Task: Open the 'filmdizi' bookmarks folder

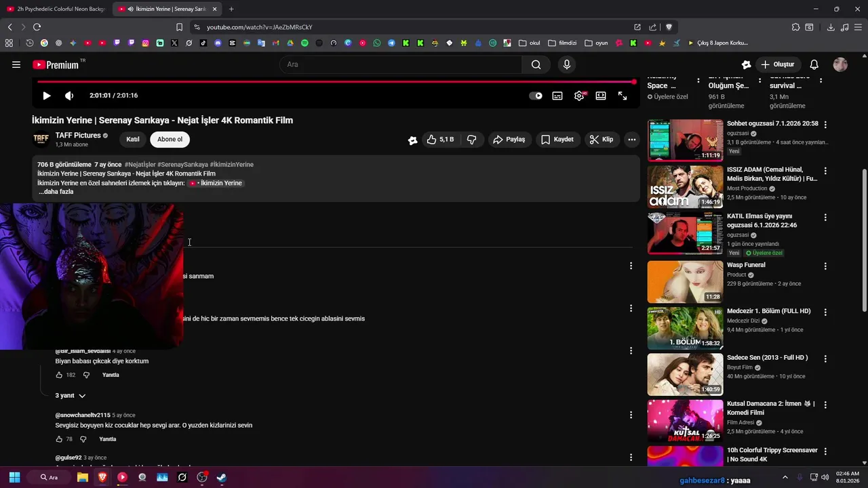Action: (x=562, y=43)
